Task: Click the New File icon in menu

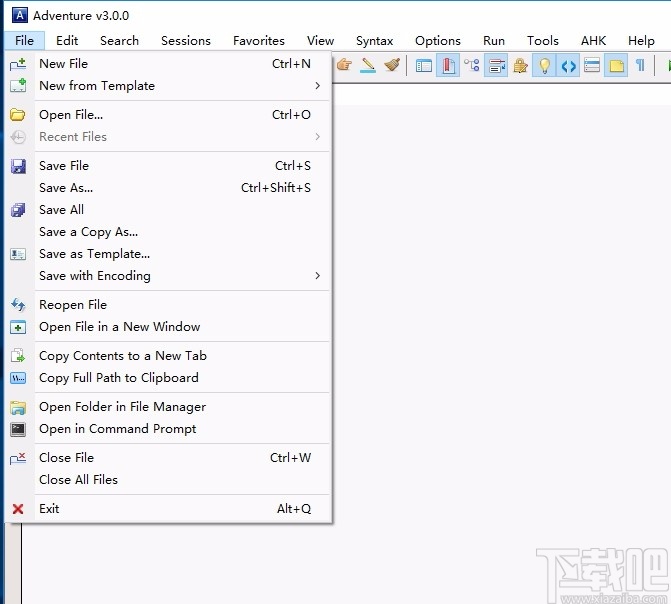Action: click(x=18, y=64)
